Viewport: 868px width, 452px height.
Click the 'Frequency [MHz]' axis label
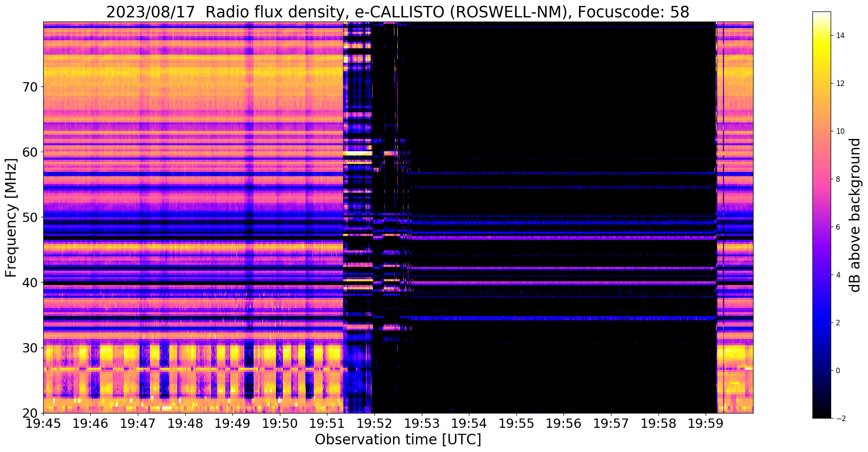click(11, 218)
